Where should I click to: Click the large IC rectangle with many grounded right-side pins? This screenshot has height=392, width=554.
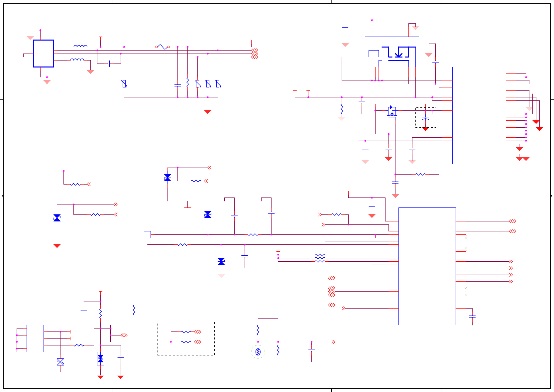(479, 115)
